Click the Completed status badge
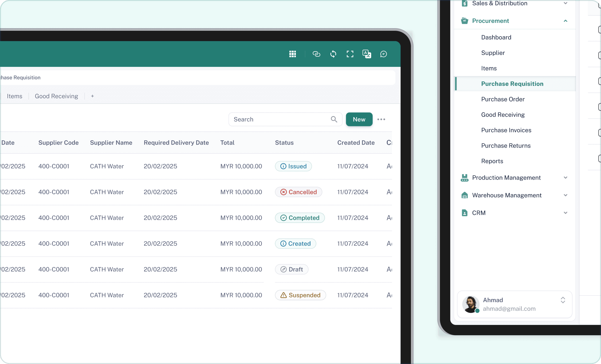601x364 pixels. pyautogui.click(x=299, y=218)
